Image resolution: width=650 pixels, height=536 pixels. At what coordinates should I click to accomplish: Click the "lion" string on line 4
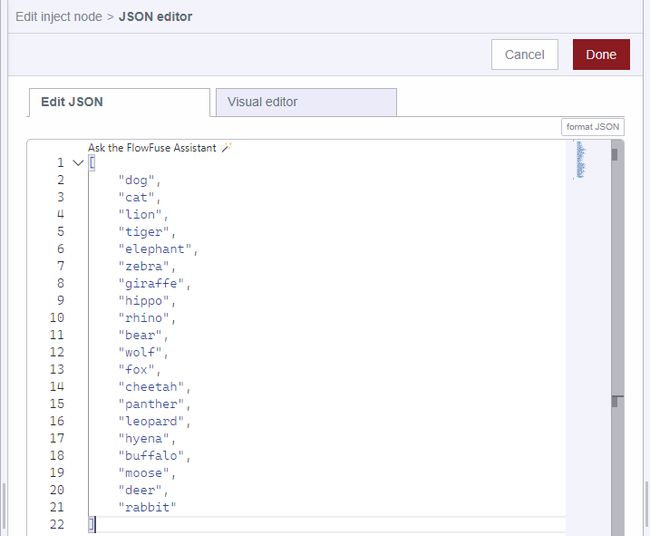coord(140,214)
